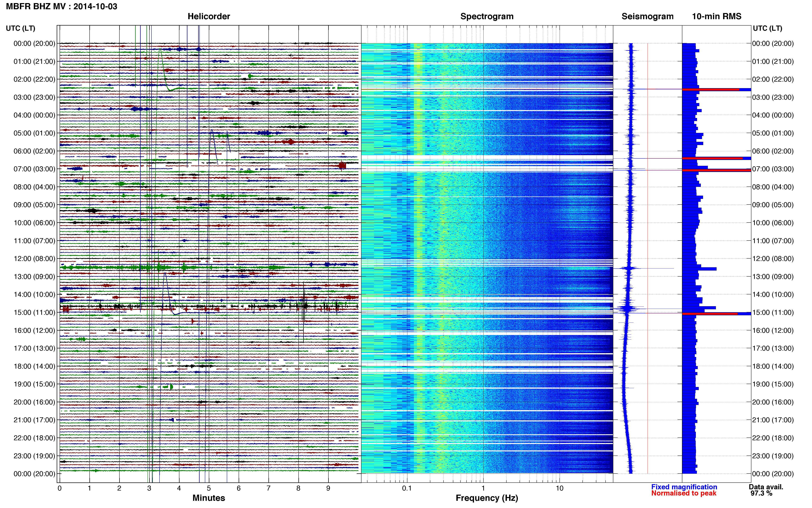Screen dimensions: 812x508
Task: Click left-axis time label "08:00 (04:00)"
Action: tap(34, 187)
